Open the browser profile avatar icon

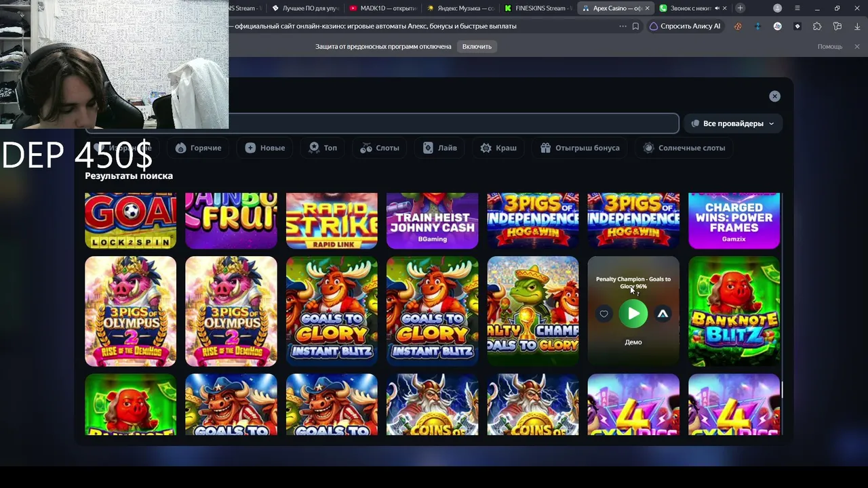point(778,8)
